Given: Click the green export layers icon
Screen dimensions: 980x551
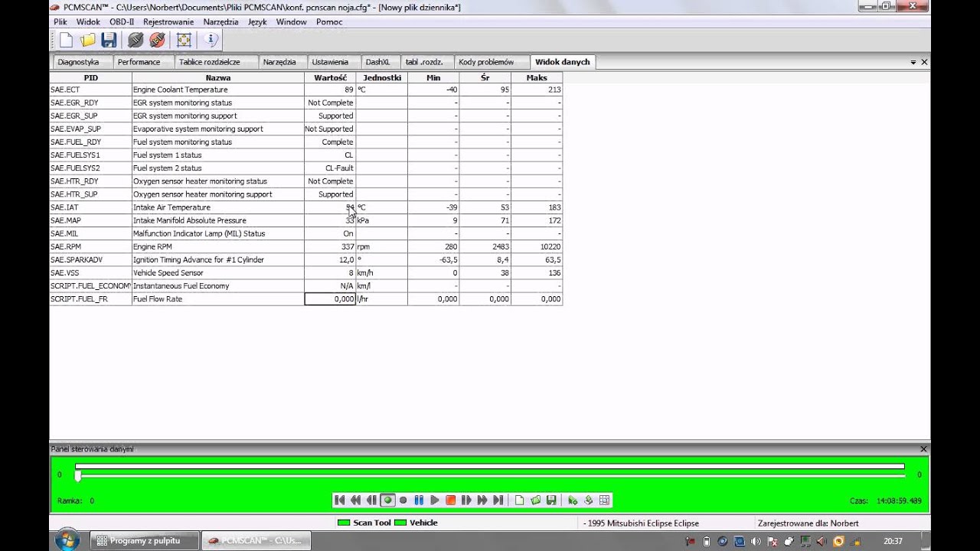Looking at the screenshot, I should click(x=588, y=500).
